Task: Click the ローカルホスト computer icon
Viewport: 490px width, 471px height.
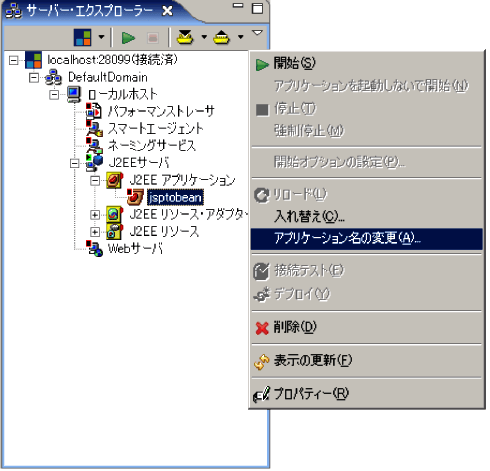Action: (x=74, y=94)
